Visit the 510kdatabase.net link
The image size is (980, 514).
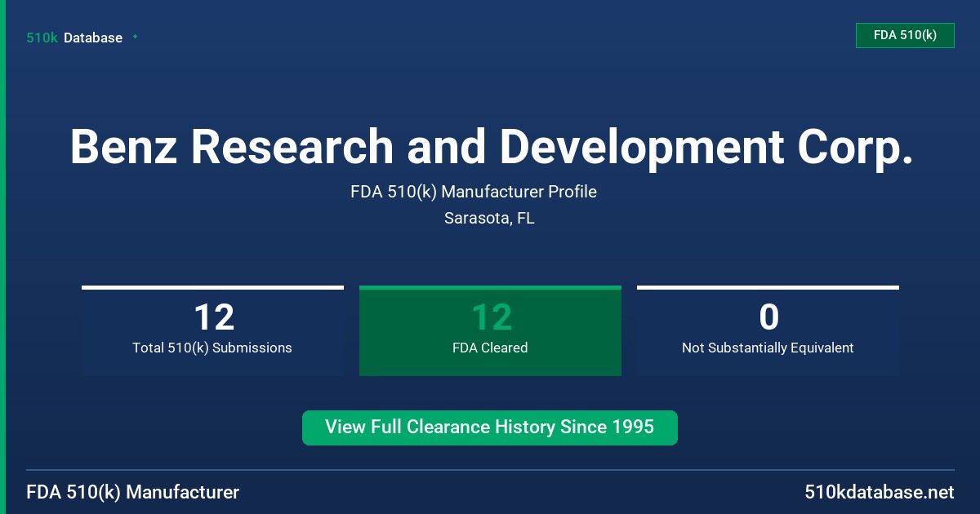pos(879,492)
